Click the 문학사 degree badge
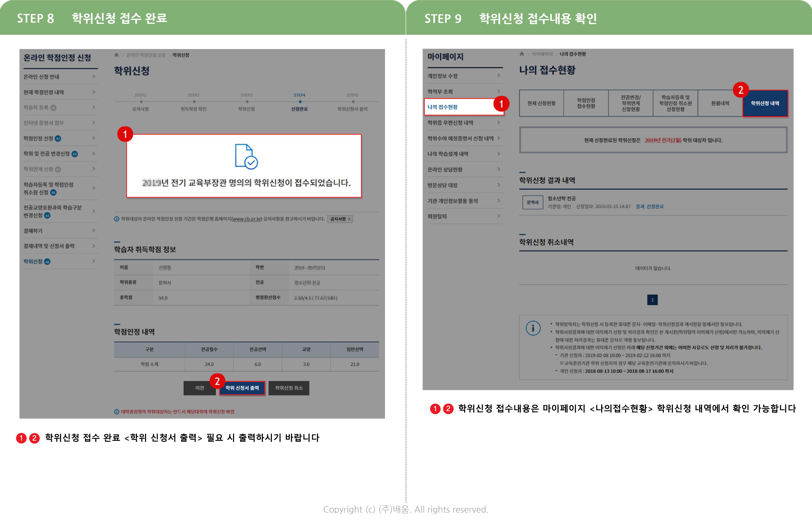The width and height of the screenshot is (812, 520). 533,202
